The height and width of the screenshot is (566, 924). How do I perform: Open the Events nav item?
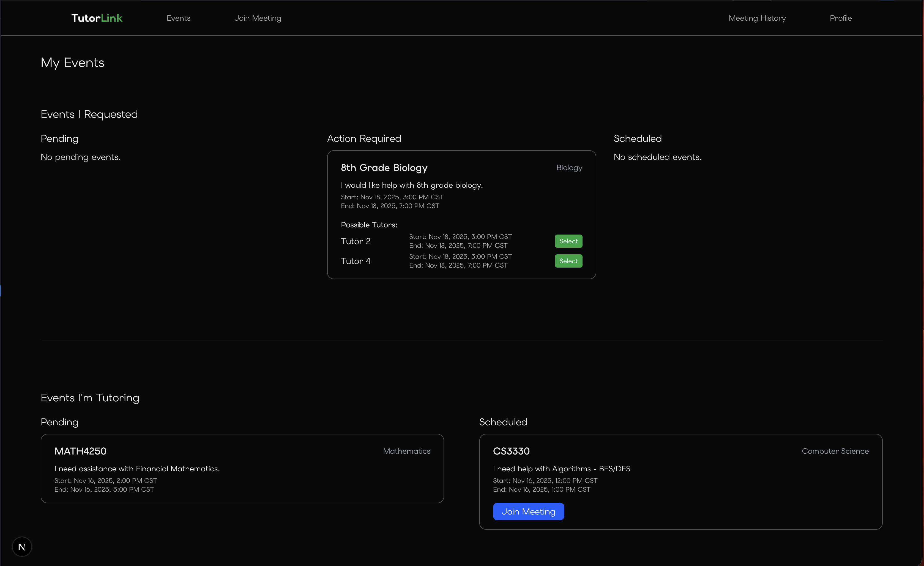179,18
